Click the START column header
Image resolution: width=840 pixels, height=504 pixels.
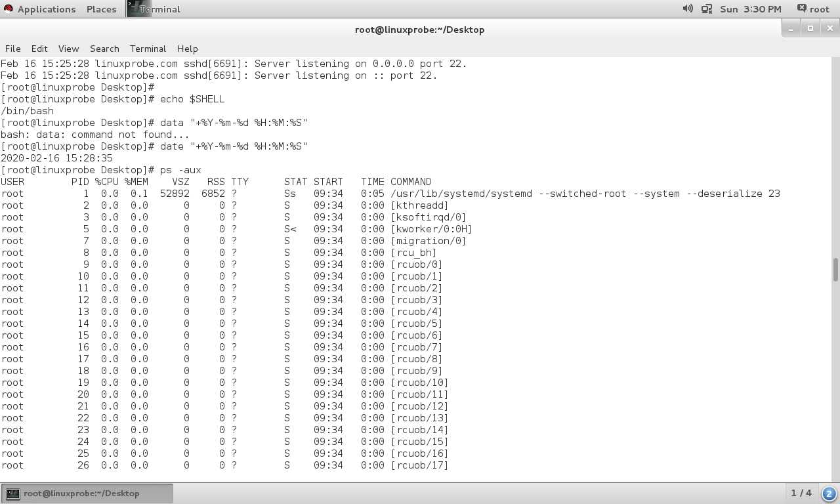[328, 182]
